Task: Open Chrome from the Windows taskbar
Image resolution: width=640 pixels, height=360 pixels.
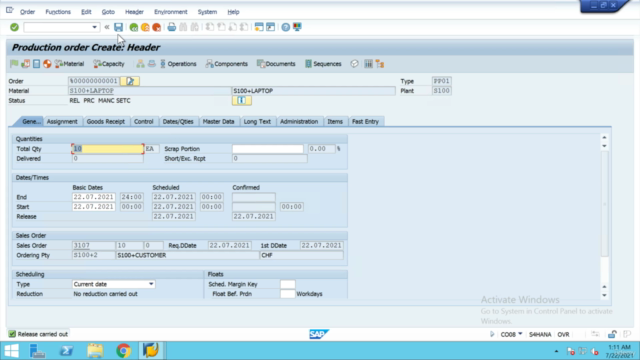Action: [123, 351]
